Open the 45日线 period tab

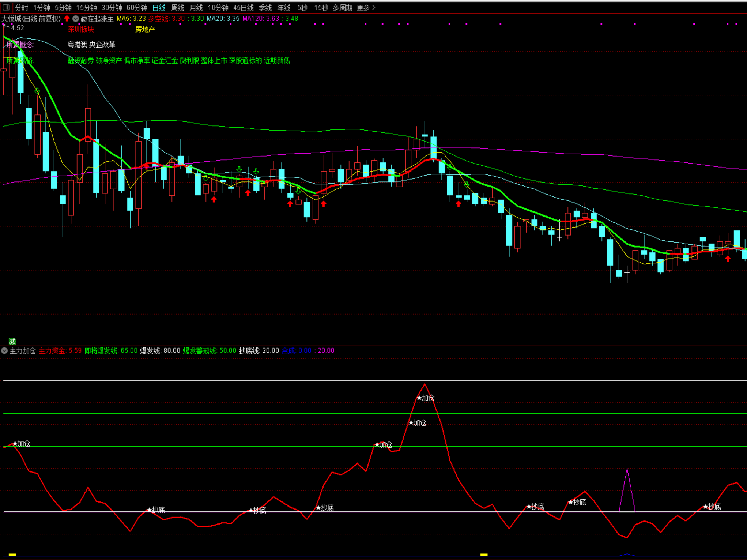pyautogui.click(x=243, y=8)
